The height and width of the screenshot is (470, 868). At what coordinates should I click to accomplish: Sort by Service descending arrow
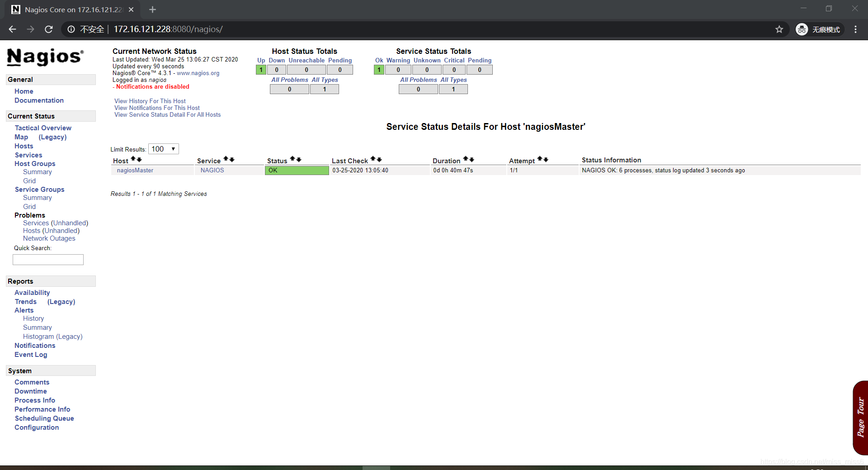click(x=232, y=160)
